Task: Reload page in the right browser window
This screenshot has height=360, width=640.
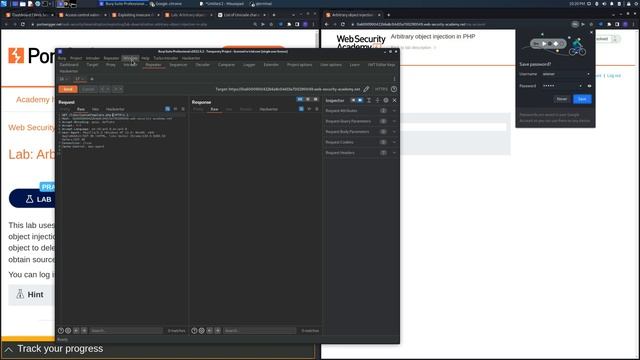Action: point(343,24)
